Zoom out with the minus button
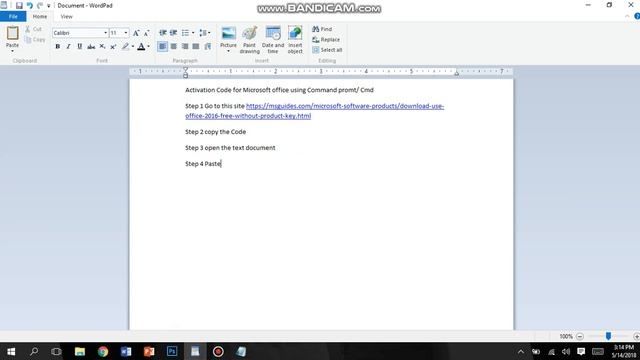Viewport: 640px width, 360px height. pyautogui.click(x=580, y=336)
